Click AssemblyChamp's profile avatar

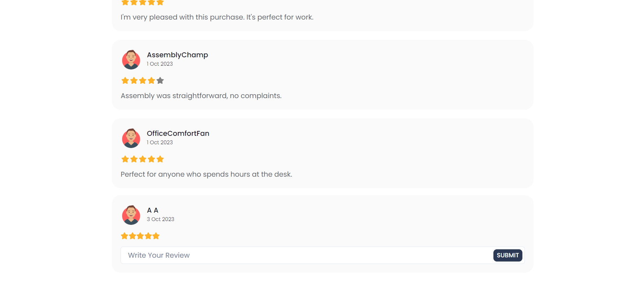pos(131,60)
